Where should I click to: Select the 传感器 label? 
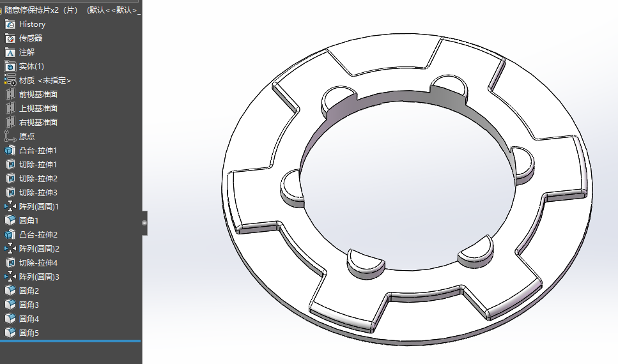coord(31,38)
